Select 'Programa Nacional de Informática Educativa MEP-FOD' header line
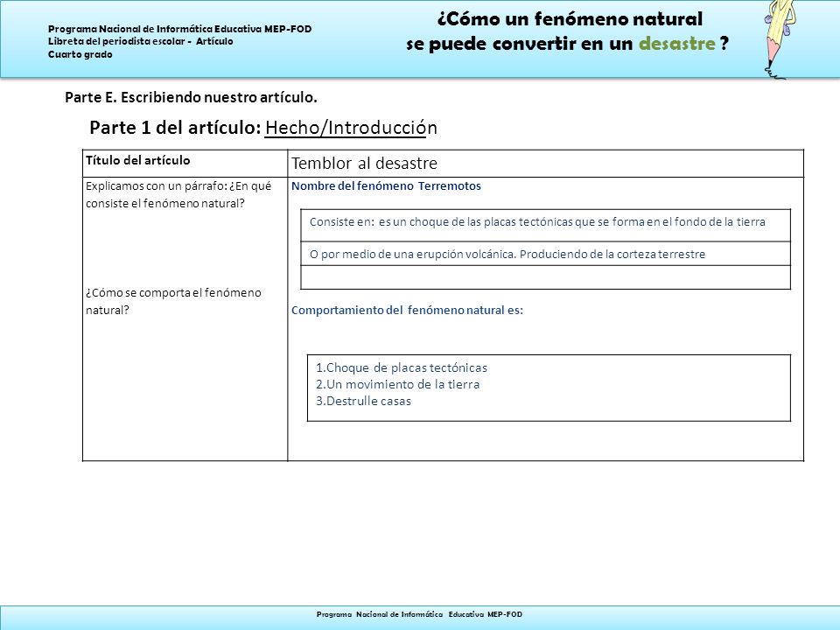The image size is (840, 630). coord(180,29)
